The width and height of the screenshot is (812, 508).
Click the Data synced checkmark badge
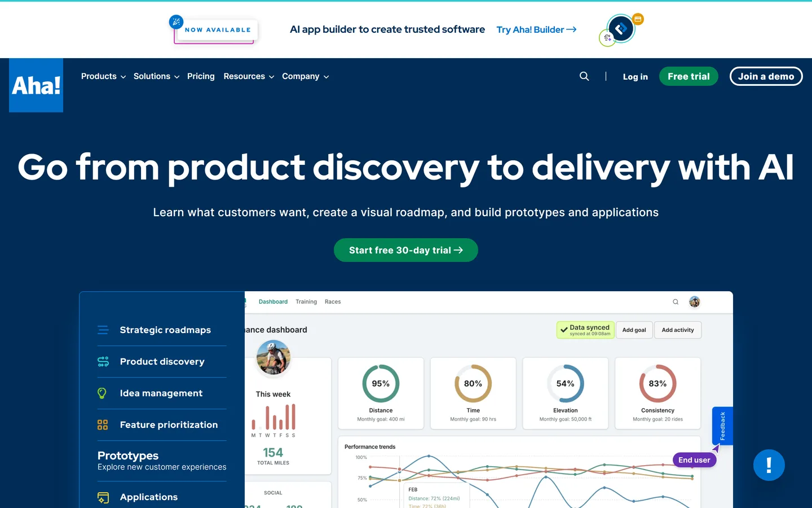pyautogui.click(x=585, y=330)
